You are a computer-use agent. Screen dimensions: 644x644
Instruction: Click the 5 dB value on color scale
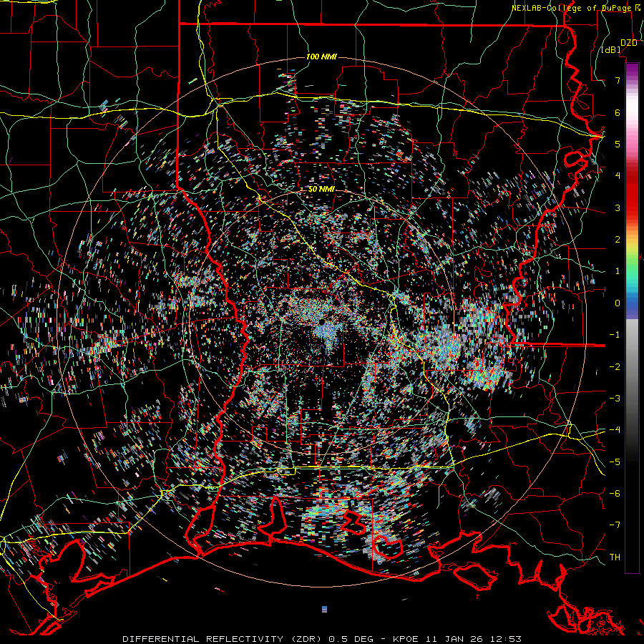click(618, 144)
